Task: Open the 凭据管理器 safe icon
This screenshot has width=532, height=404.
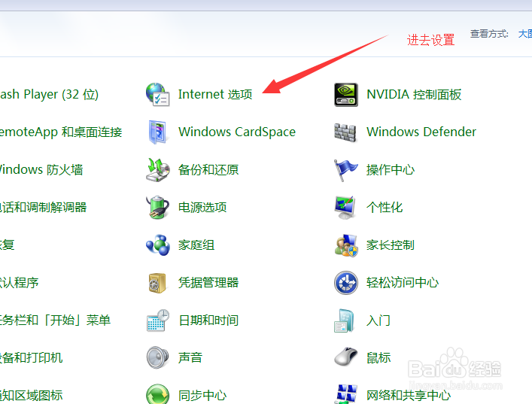Action: (x=157, y=283)
